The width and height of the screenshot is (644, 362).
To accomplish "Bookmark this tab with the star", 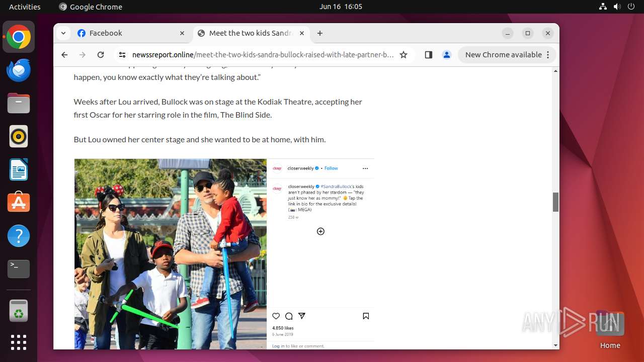I will [404, 55].
